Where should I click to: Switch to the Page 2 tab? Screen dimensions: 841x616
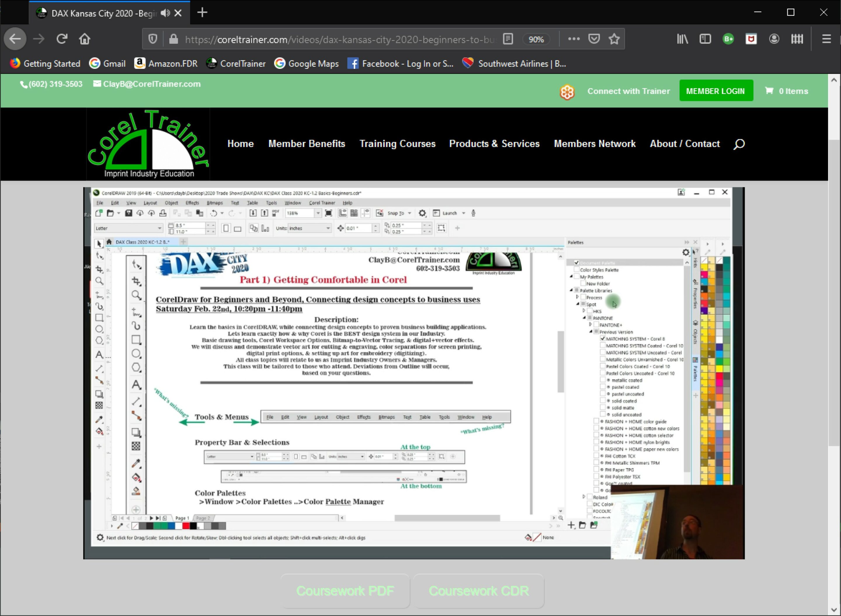(203, 518)
